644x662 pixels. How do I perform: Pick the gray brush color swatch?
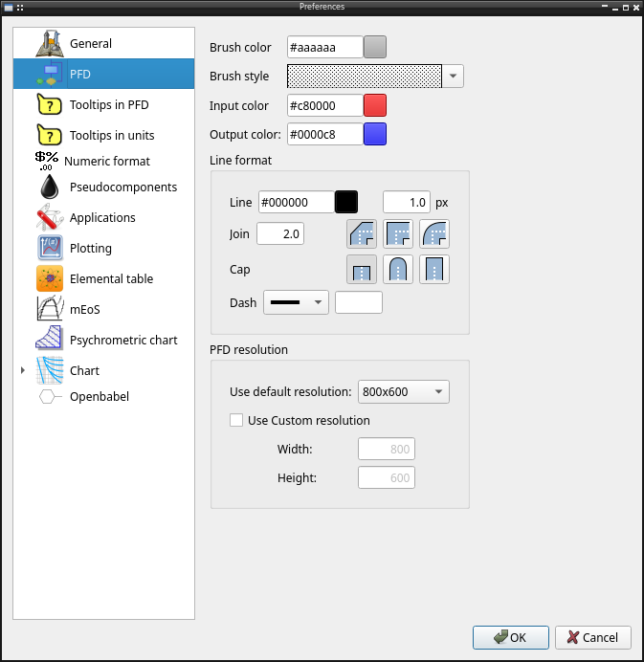pyautogui.click(x=375, y=47)
